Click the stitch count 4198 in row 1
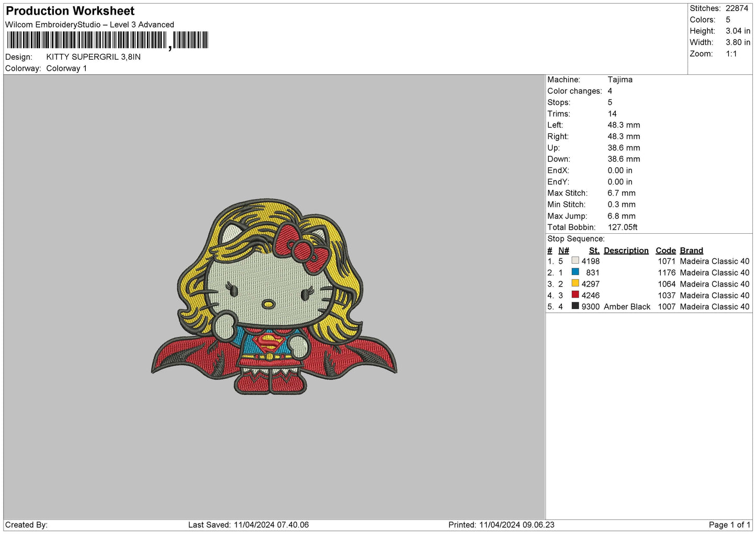Image resolution: width=756 pixels, height=534 pixels. (591, 262)
